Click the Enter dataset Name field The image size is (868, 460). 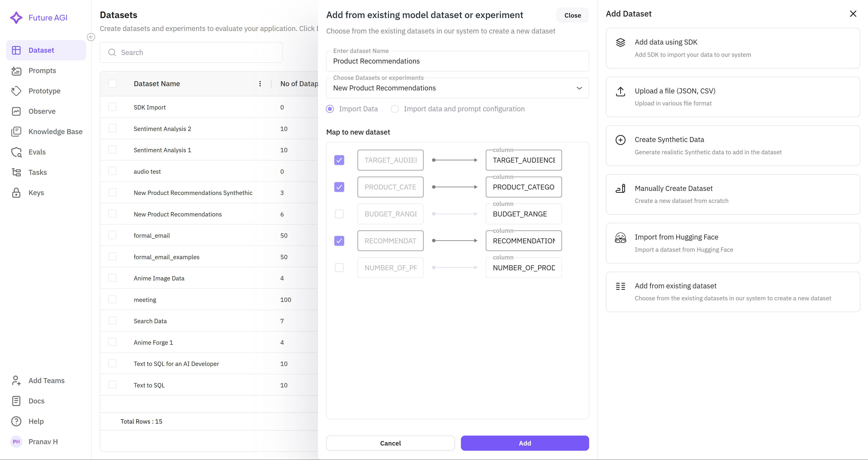(x=457, y=61)
